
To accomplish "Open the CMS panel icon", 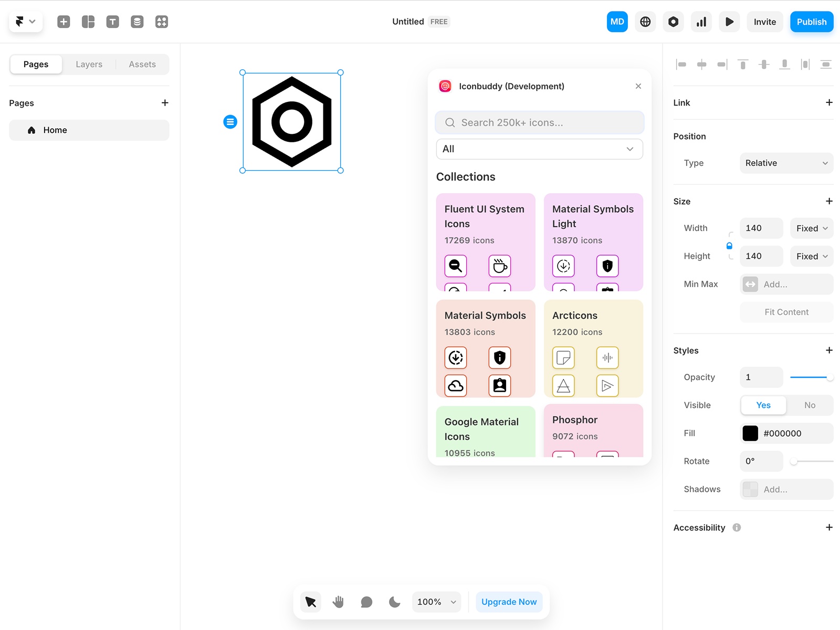I will click(x=137, y=22).
